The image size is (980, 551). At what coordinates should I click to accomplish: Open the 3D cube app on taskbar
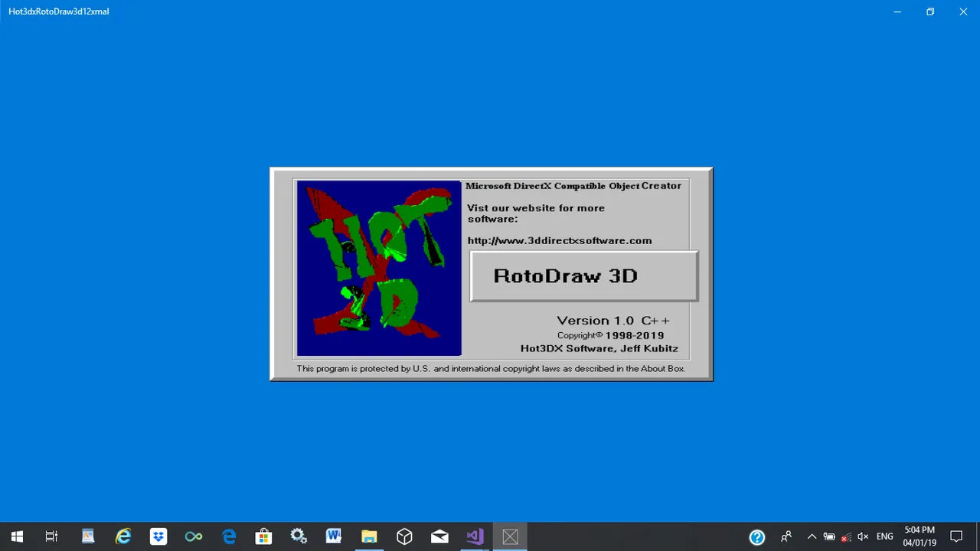404,536
